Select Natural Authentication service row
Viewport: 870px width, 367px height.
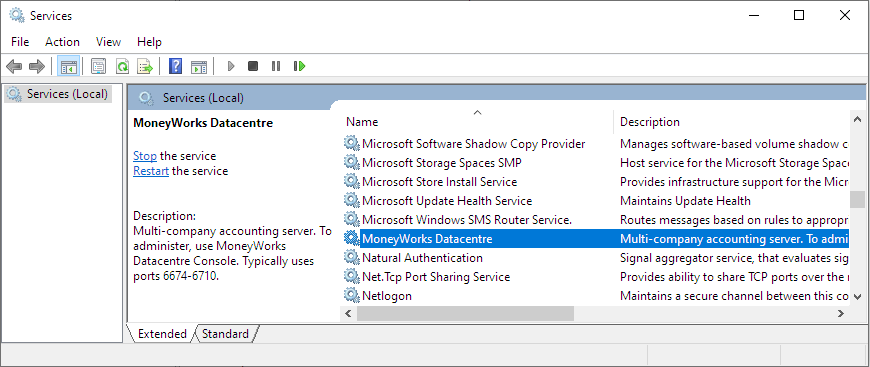click(422, 258)
